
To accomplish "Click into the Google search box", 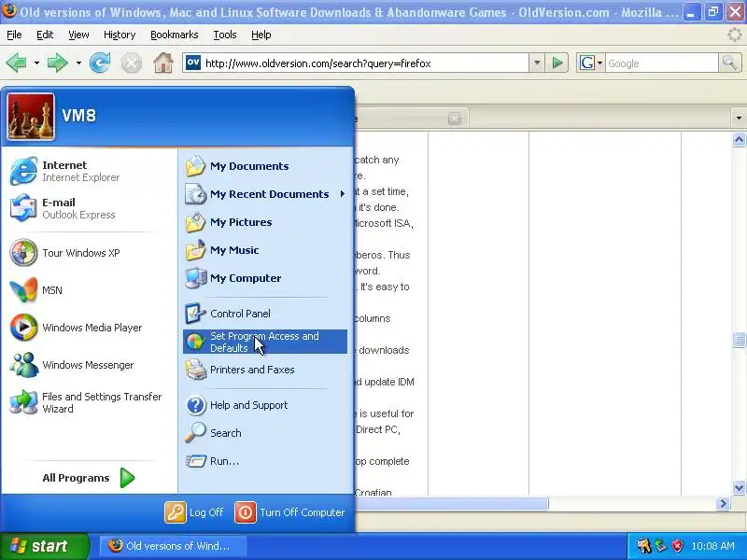I will pyautogui.click(x=661, y=63).
